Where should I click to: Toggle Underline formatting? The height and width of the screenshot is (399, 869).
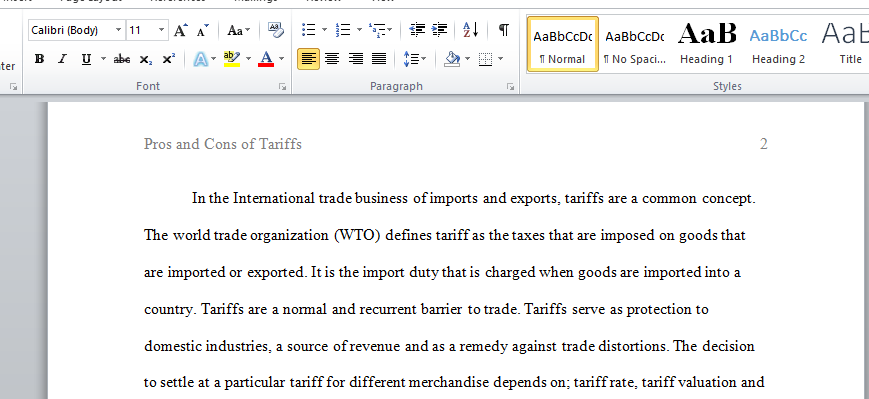pyautogui.click(x=86, y=59)
